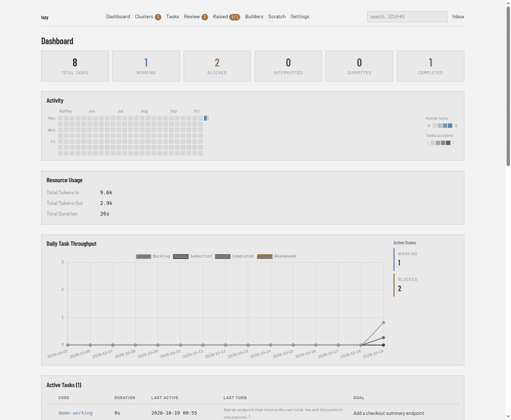Click the GOAL column header
The height and width of the screenshot is (420, 511).
359,398
